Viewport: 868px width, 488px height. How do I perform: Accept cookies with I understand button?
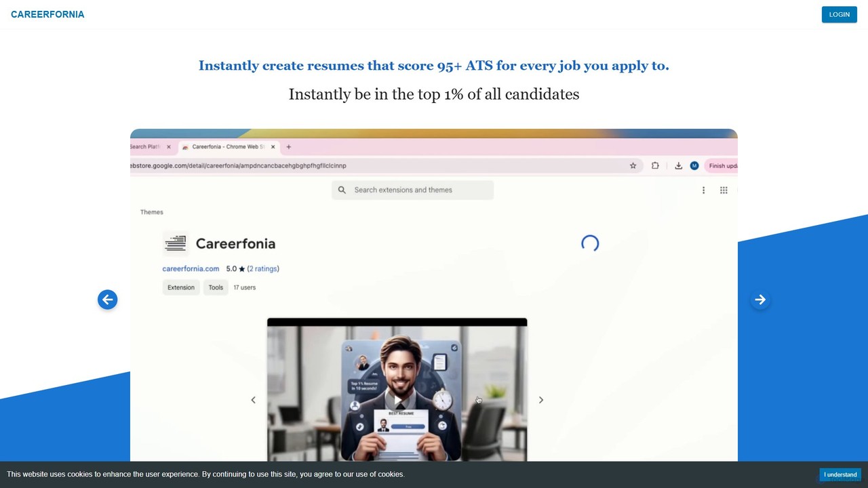(840, 474)
